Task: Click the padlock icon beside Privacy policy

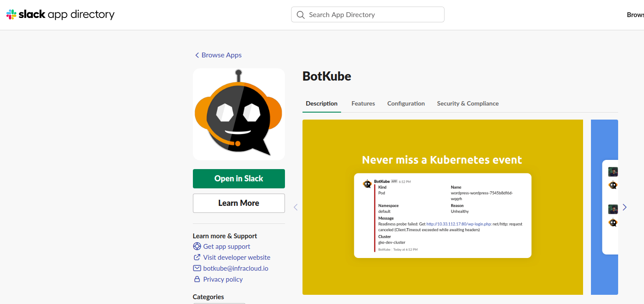Action: 197,279
